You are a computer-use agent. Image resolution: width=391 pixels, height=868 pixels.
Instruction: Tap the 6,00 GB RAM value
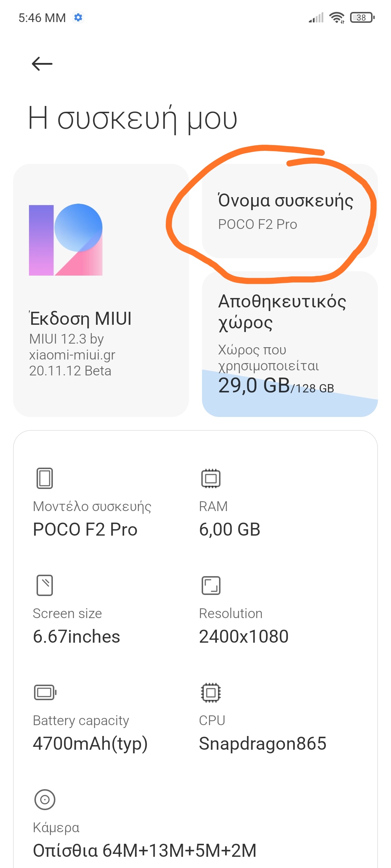click(x=230, y=529)
